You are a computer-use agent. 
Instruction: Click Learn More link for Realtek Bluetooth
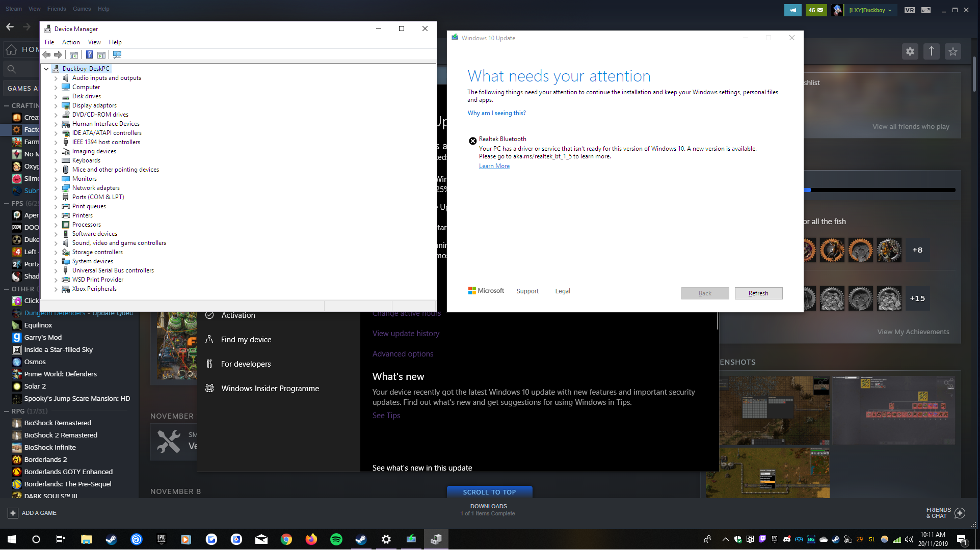pyautogui.click(x=494, y=166)
